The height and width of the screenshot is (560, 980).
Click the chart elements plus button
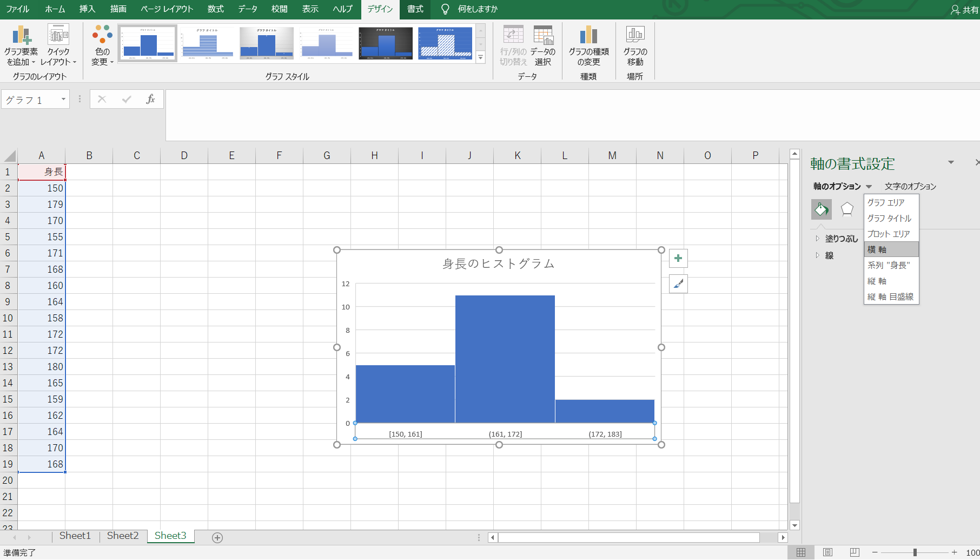click(678, 259)
